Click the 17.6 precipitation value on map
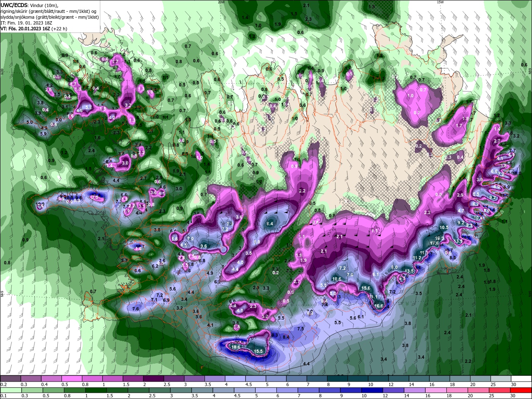This screenshot has width=532, height=399. coord(434,243)
